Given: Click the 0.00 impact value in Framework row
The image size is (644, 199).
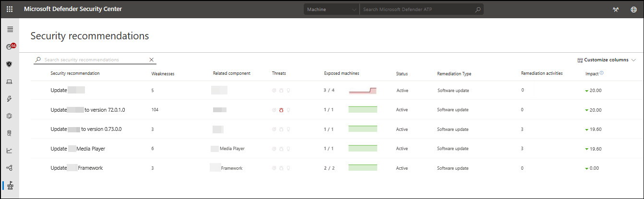Looking at the screenshot, I should [594, 168].
